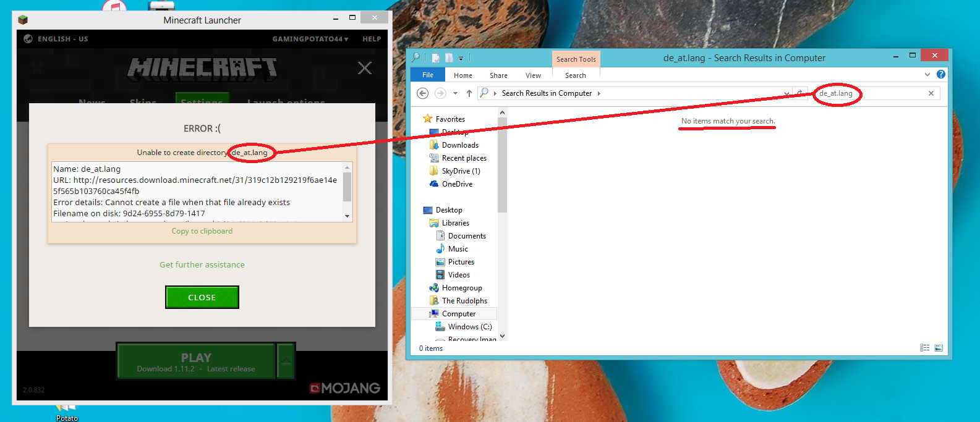Clear the de_at.lang search with X
Viewport: 980px width, 422px height.
pos(931,93)
